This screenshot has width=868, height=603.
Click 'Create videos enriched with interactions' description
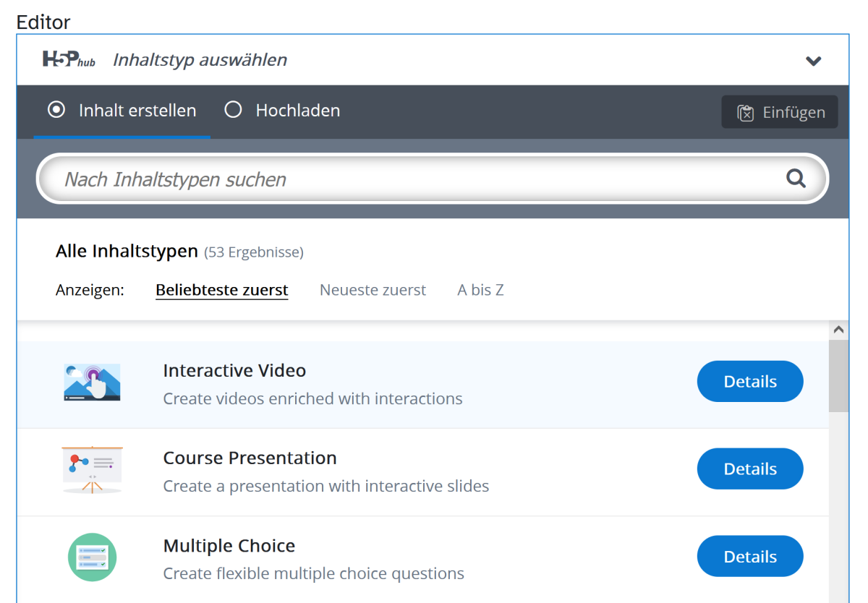[x=312, y=398]
